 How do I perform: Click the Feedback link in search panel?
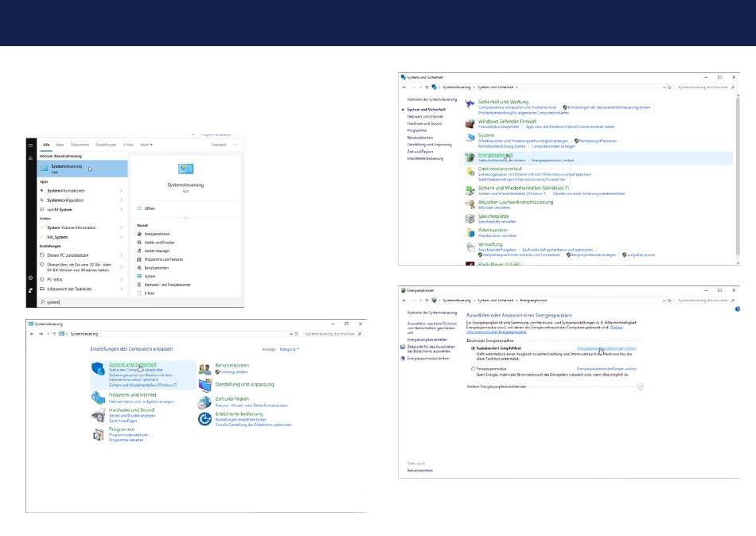coord(219,145)
